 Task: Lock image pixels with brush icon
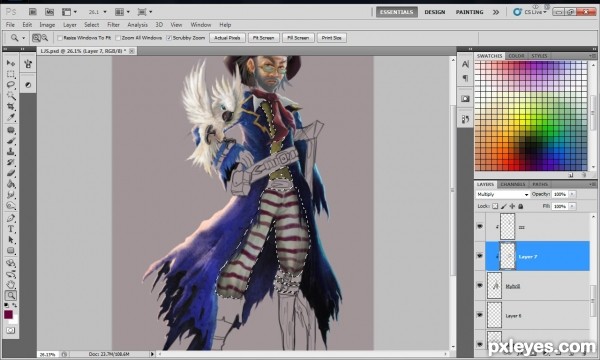tap(504, 206)
